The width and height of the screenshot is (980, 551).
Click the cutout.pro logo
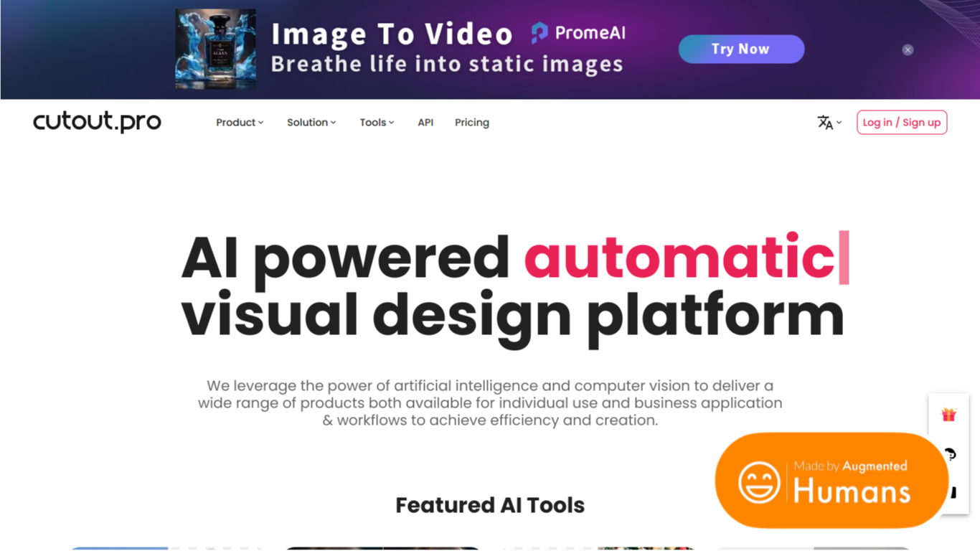[x=97, y=122]
